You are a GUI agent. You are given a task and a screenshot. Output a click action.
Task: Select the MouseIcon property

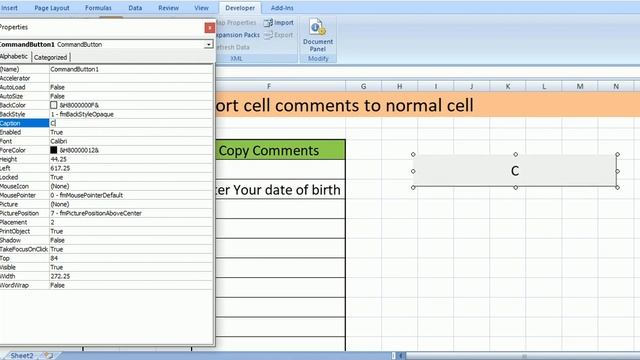pos(106,186)
